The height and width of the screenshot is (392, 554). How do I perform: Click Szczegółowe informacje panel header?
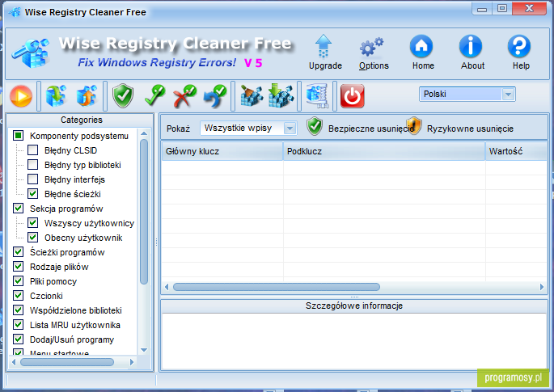[x=354, y=306]
